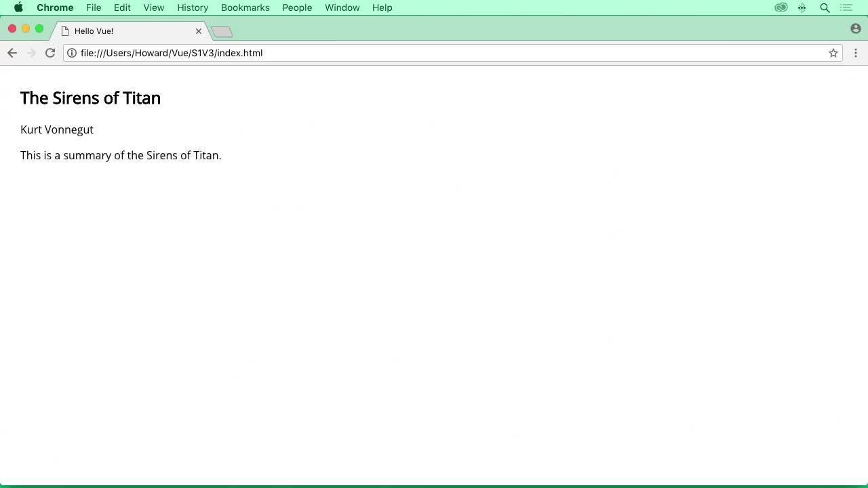Click the site info icon in the address bar
This screenshot has height=488, width=868.
tap(72, 53)
